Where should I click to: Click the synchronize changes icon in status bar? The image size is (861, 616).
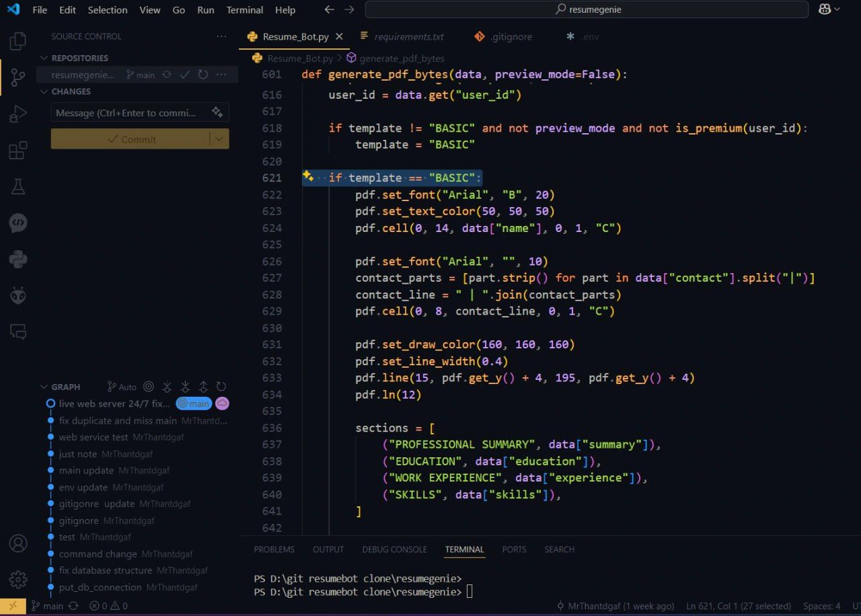[73, 606]
